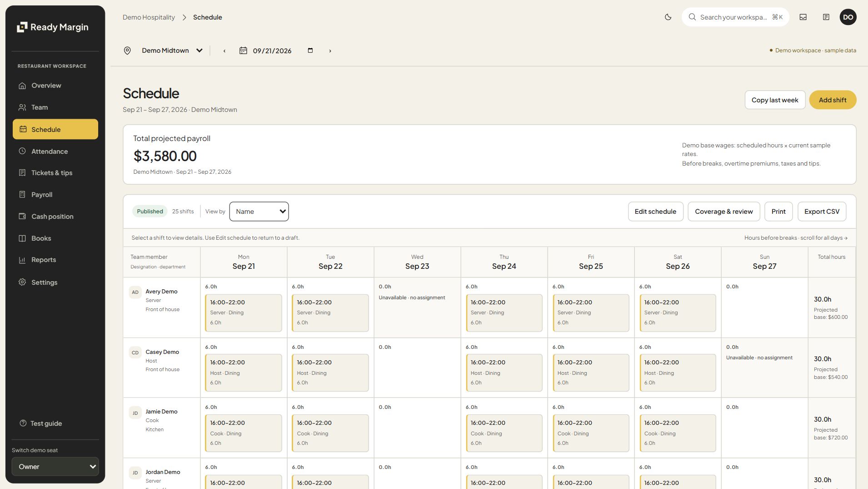868x489 pixels.
Task: Open the DO user avatar menu
Action: 848,17
